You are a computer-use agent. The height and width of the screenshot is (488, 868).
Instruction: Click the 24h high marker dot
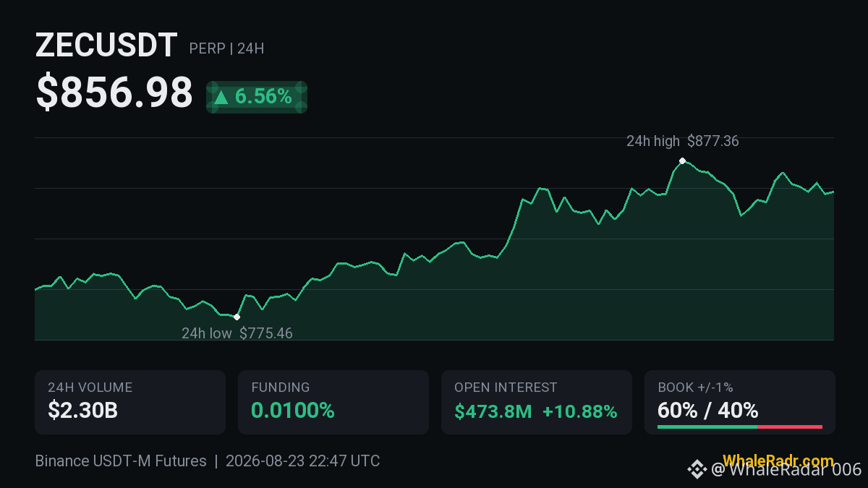click(682, 160)
